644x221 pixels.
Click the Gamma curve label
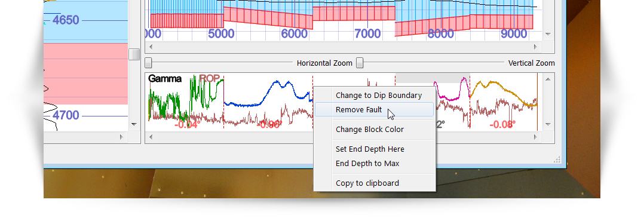point(165,78)
